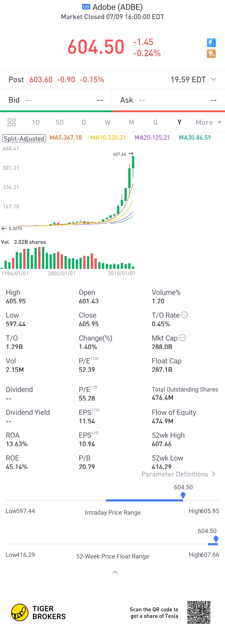Image resolution: width=225 pixels, height=644 pixels.
Task: Tap the orange stacked-layers icon
Action: click(x=211, y=54)
